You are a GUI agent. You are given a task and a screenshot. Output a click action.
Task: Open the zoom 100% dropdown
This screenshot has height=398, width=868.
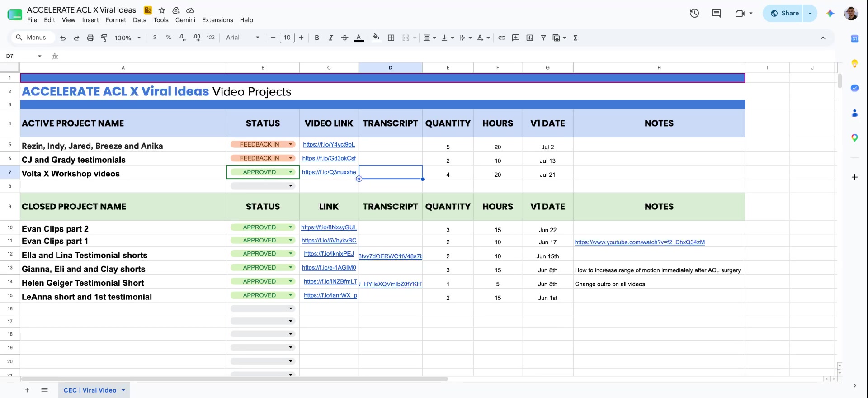127,38
